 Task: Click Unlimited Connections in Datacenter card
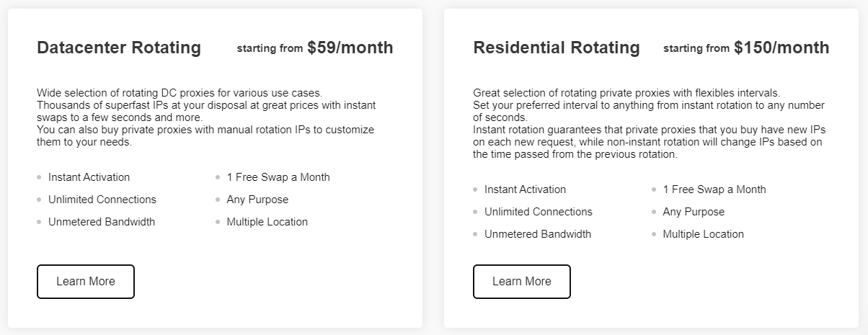pyautogui.click(x=102, y=200)
